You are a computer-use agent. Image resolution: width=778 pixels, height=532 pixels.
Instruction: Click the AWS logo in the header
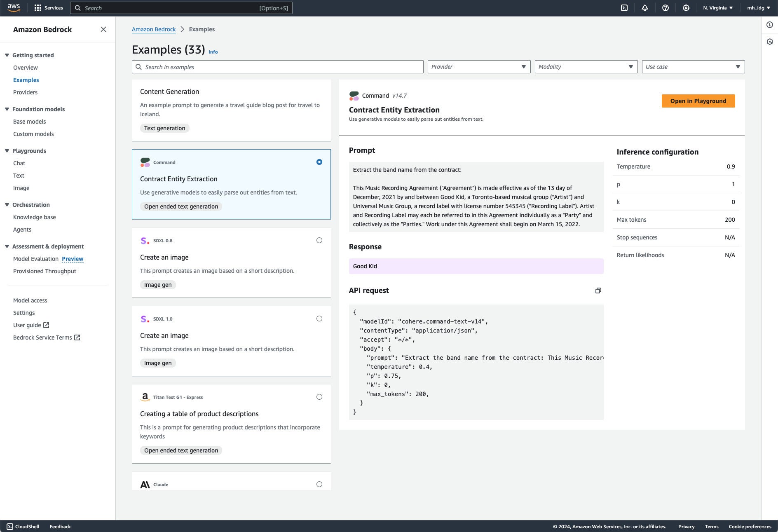(14, 7)
